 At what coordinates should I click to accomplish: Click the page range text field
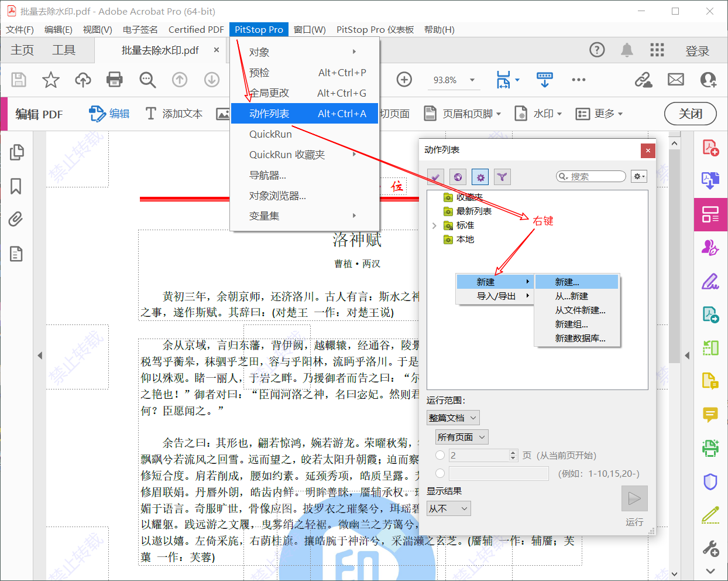tap(499, 473)
